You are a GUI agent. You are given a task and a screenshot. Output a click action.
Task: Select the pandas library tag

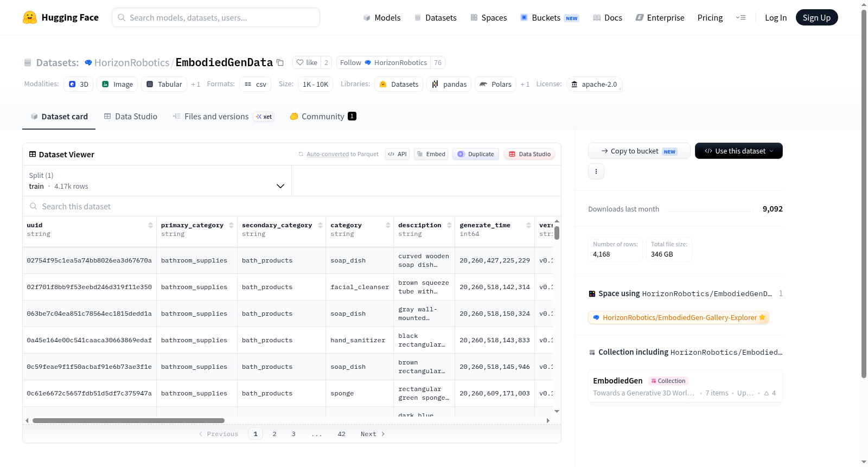click(x=449, y=84)
